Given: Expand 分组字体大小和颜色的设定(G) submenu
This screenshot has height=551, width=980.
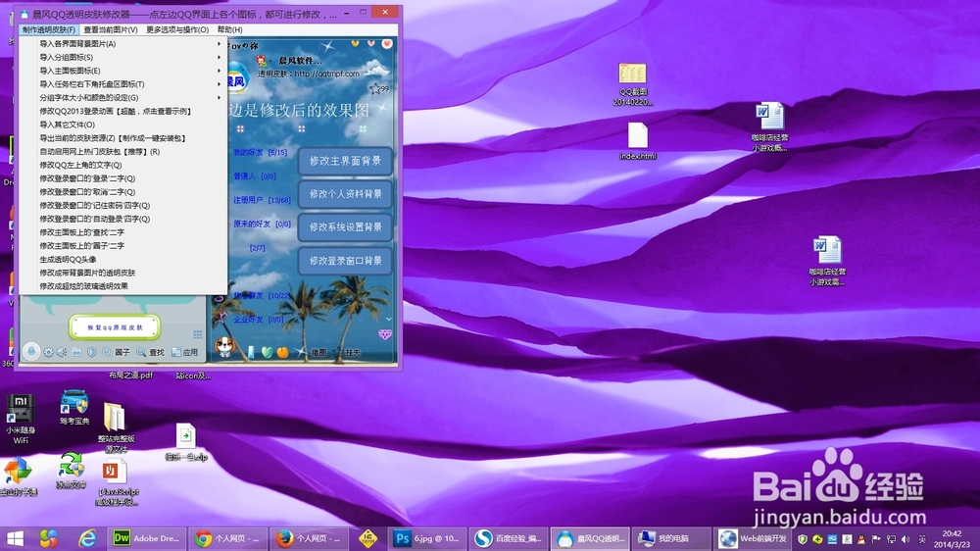Looking at the screenshot, I should click(123, 98).
